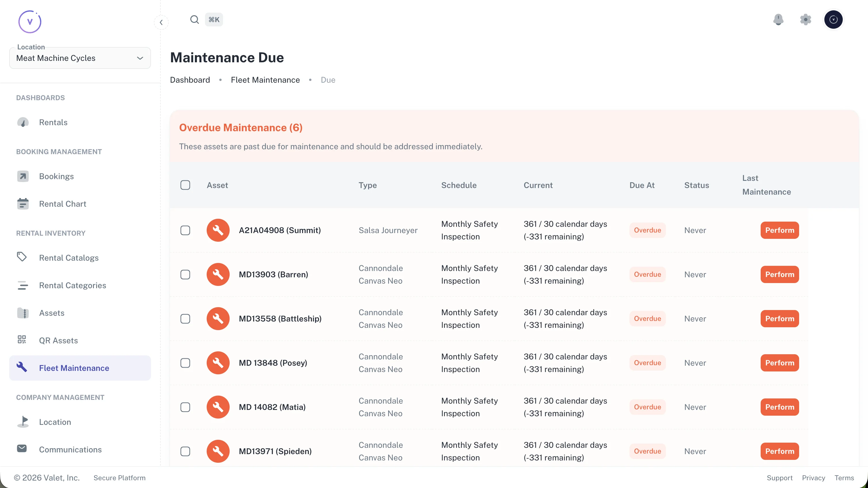Click the notification bell icon
This screenshot has width=868, height=488.
coord(778,20)
